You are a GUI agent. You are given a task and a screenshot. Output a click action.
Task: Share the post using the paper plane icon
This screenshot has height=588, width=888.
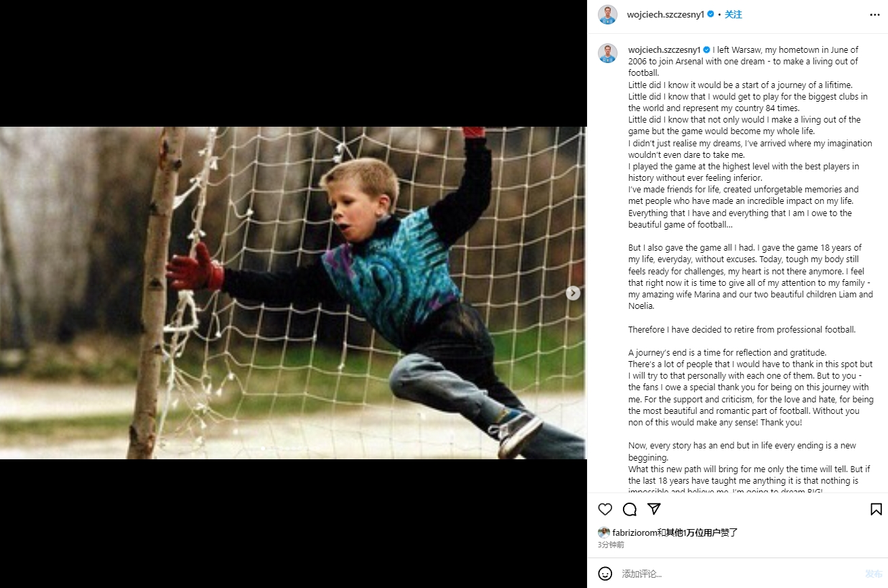pyautogui.click(x=654, y=509)
